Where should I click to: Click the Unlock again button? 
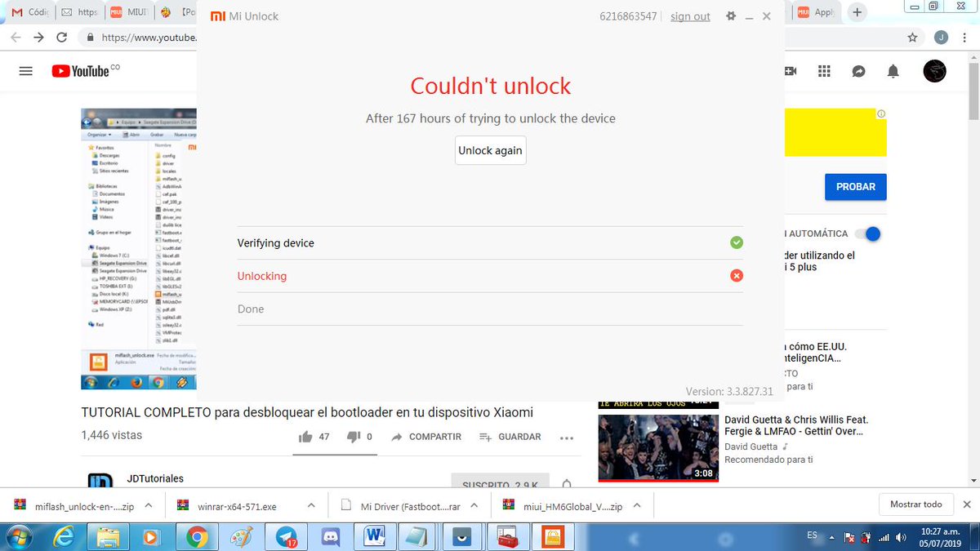pyautogui.click(x=490, y=150)
